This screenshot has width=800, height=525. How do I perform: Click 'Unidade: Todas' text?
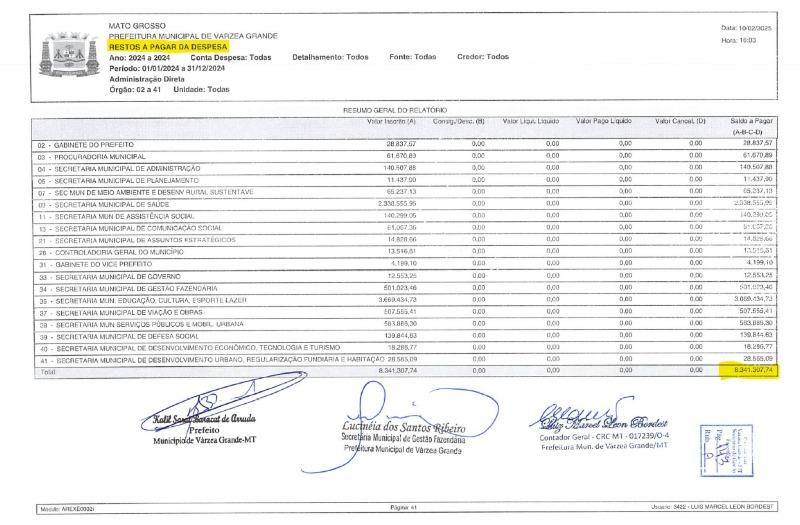201,89
